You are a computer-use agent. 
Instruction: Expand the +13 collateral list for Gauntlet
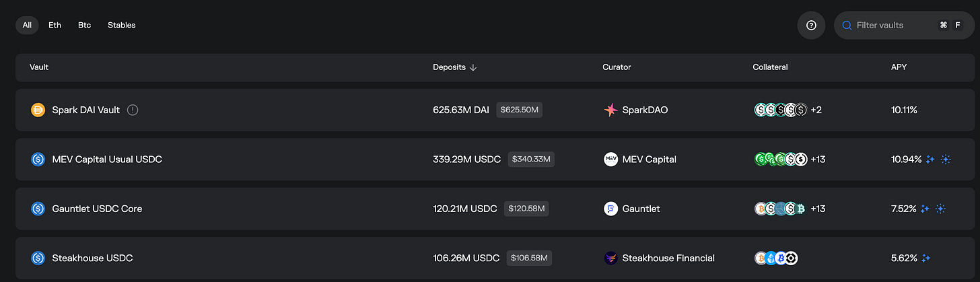pyautogui.click(x=818, y=209)
